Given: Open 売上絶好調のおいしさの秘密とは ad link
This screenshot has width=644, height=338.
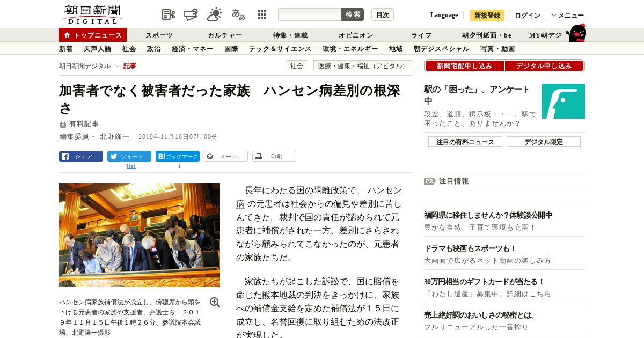Looking at the screenshot, I should click(480, 315).
